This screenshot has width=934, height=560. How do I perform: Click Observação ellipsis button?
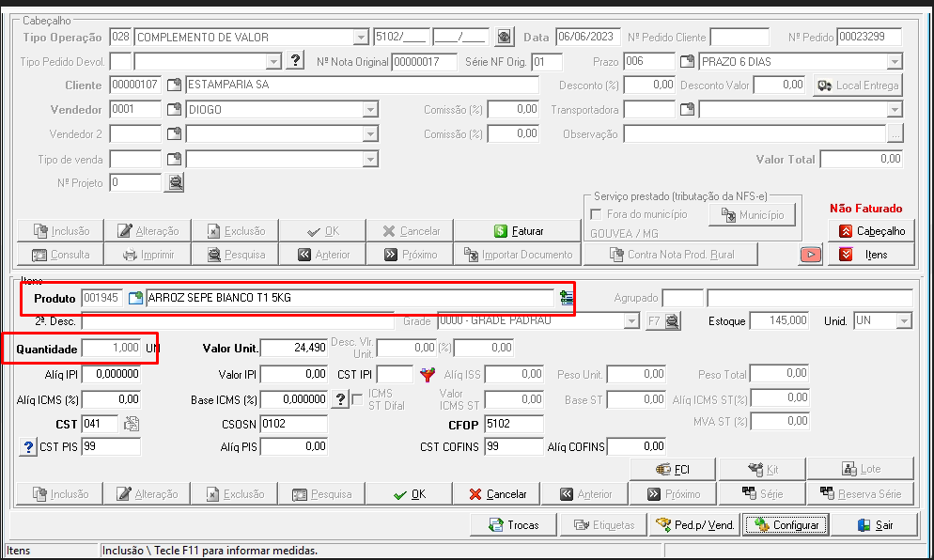coord(895,134)
